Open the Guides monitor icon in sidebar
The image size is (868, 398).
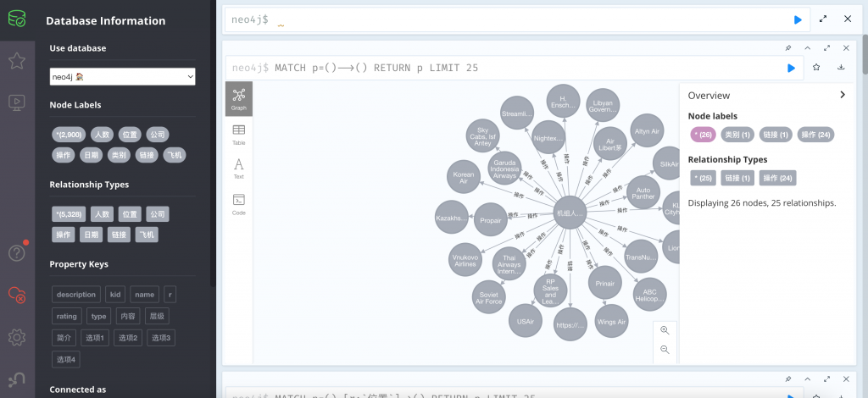[17, 102]
